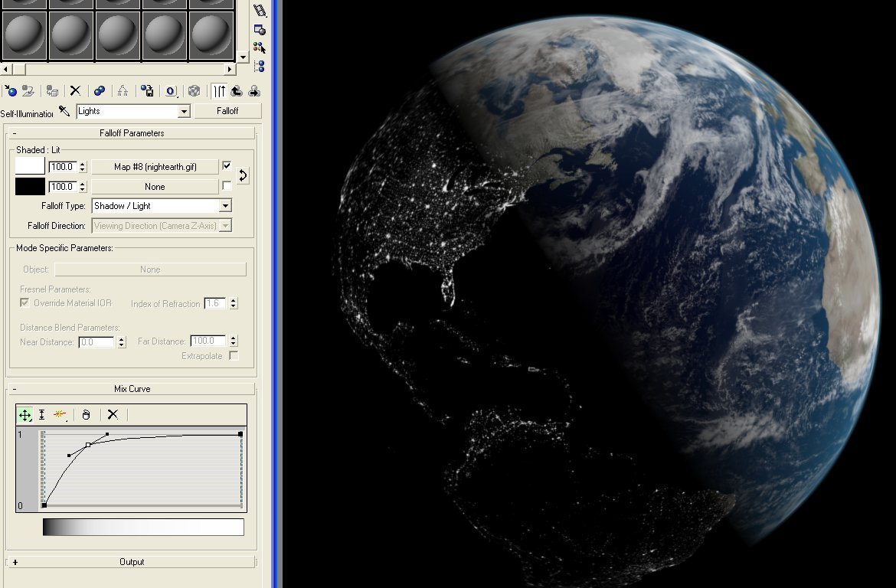Click the horizontal scrollbar thumb under slots
This screenshot has width=896, height=588.
point(19,69)
